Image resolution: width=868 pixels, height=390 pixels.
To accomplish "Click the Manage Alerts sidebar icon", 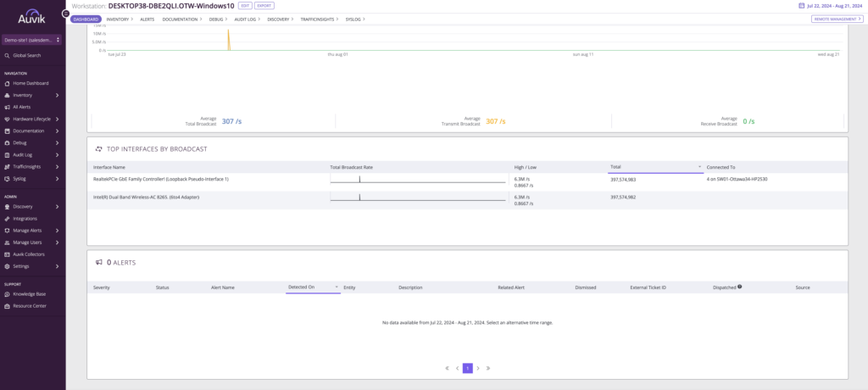I will point(7,231).
